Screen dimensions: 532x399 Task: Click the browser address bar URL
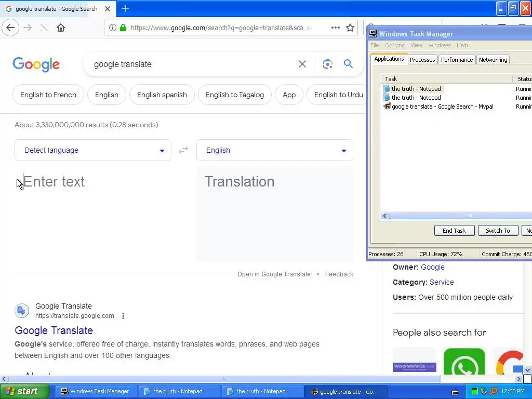221,28
